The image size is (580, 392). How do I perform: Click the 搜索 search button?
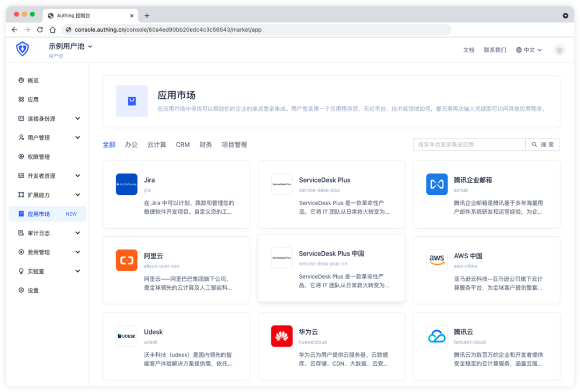click(x=542, y=144)
